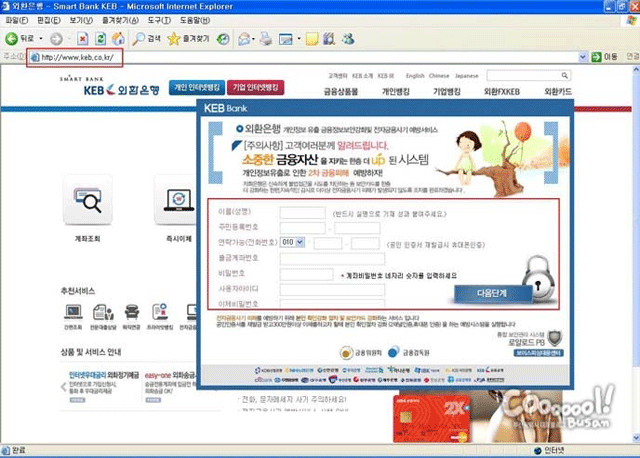Click the 다음단계 next step button
This screenshot has width=640, height=458.
pos(493,293)
